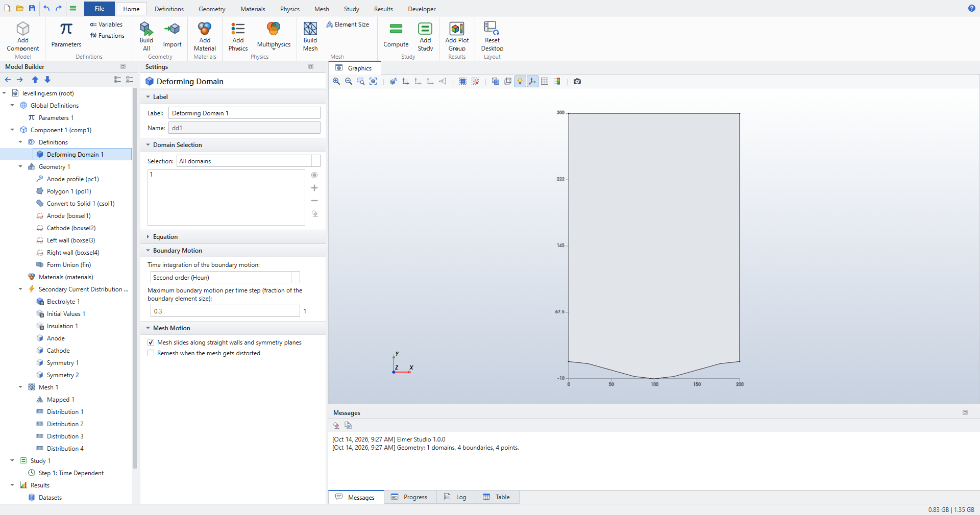Click the Compute button
The height and width of the screenshot is (515, 980).
pos(396,35)
